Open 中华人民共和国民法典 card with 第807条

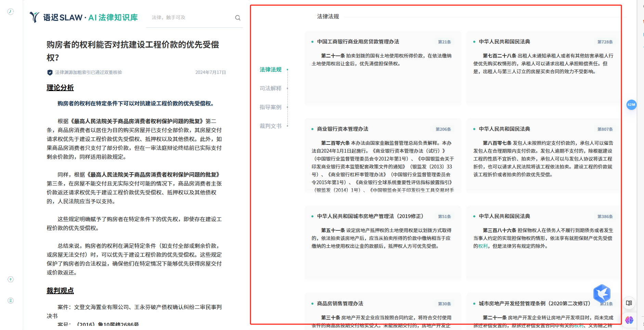[504, 129]
